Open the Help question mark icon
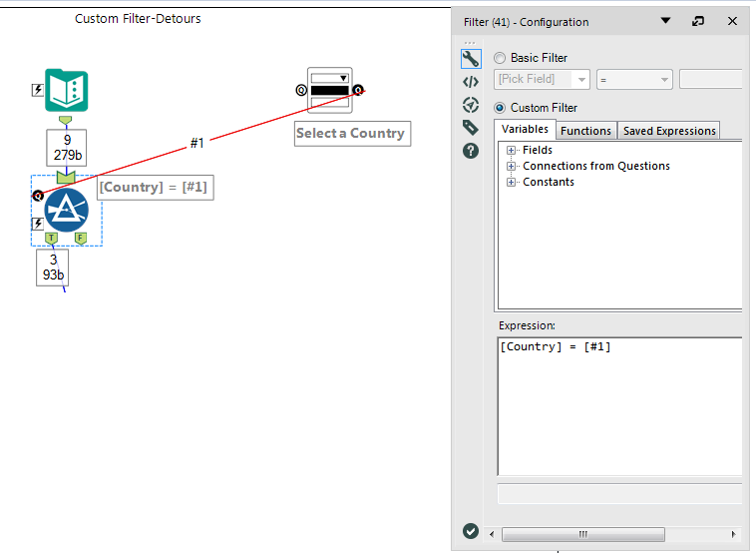The image size is (756, 553). pyautogui.click(x=471, y=151)
